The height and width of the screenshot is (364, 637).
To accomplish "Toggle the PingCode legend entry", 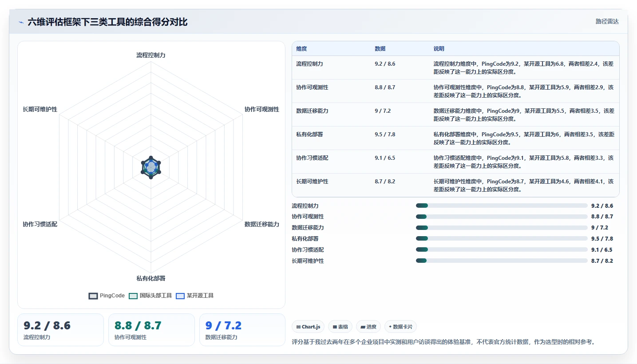I will point(107,296).
